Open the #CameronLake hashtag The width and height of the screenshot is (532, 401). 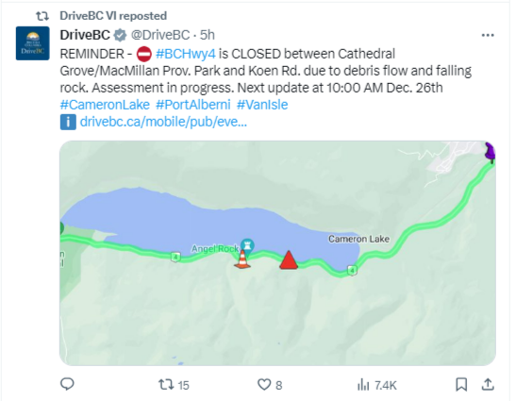point(105,105)
